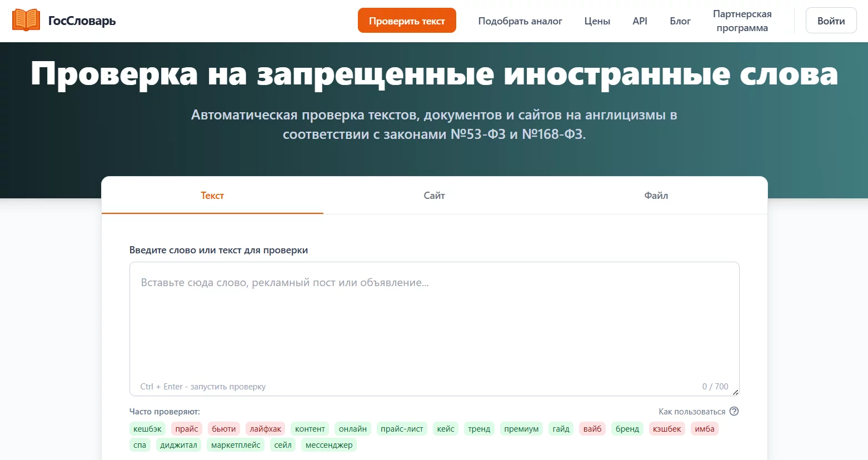Select the мессенджер example tag
The height and width of the screenshot is (460, 868).
(x=329, y=445)
